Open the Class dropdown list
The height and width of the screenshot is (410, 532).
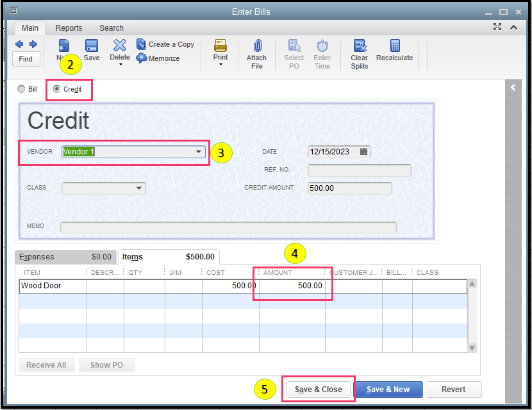[138, 188]
